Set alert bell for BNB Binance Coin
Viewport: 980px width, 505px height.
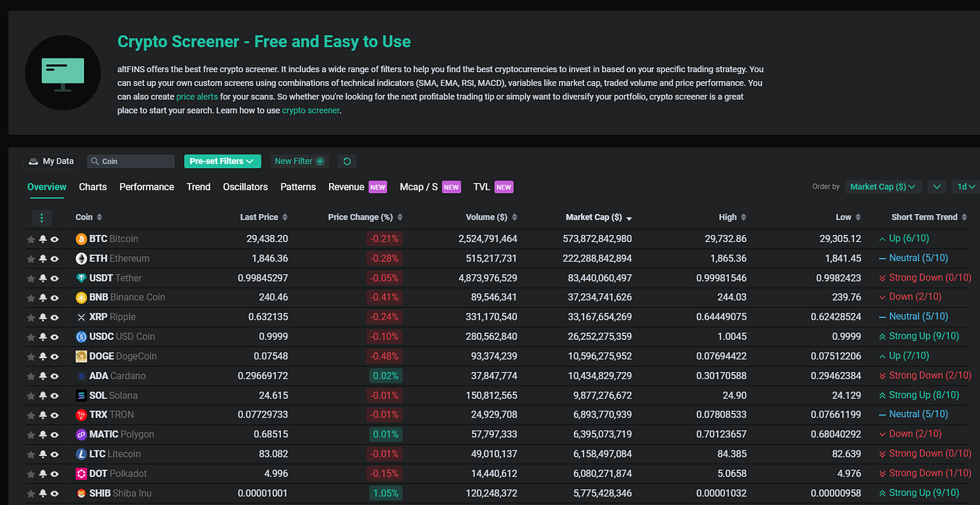click(x=43, y=298)
